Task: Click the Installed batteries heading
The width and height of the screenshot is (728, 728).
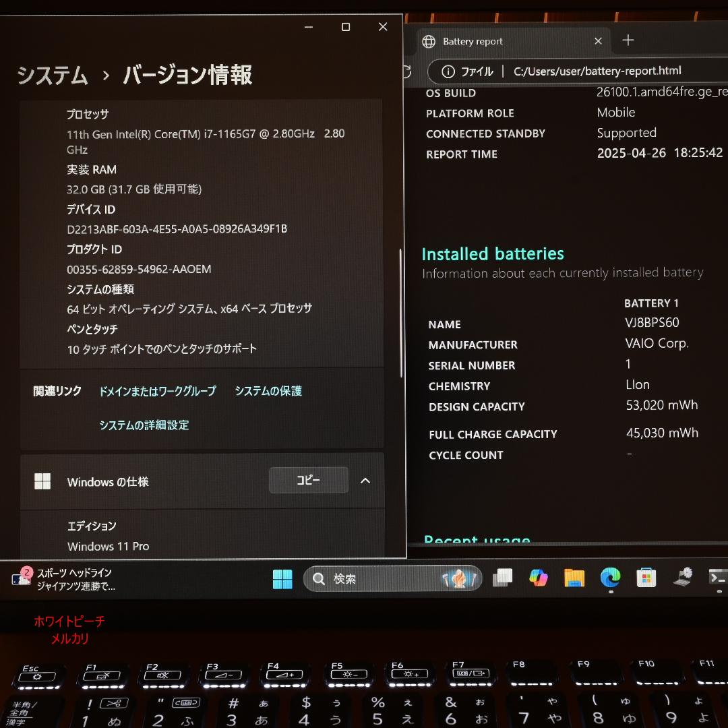Action: point(493,254)
